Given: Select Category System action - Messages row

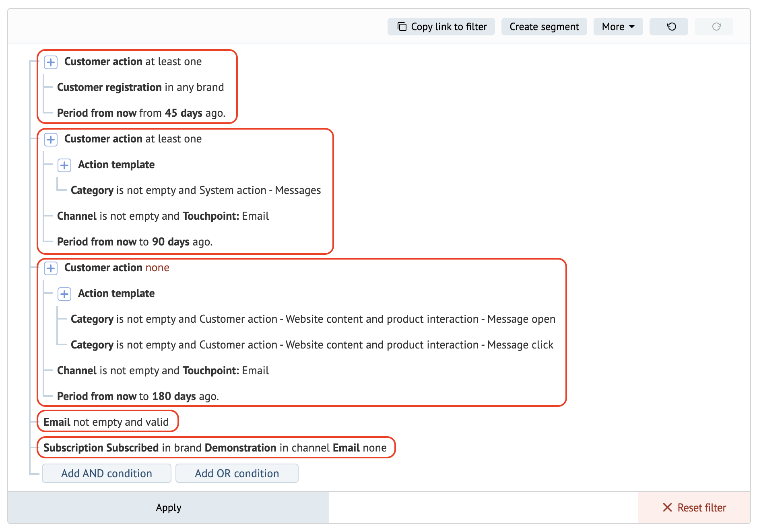Looking at the screenshot, I should [196, 190].
